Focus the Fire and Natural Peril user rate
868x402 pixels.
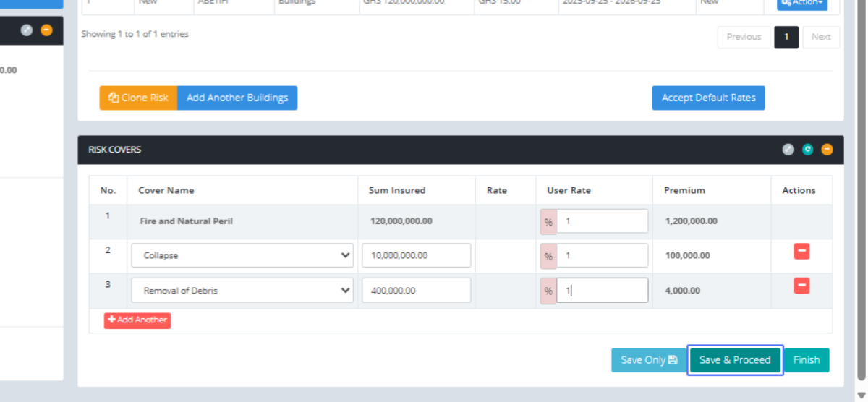[602, 221]
